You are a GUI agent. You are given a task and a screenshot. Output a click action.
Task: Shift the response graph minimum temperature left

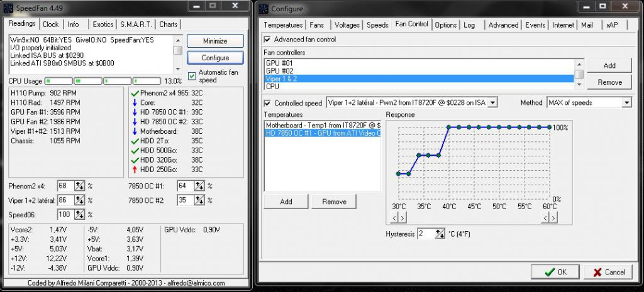click(x=395, y=218)
